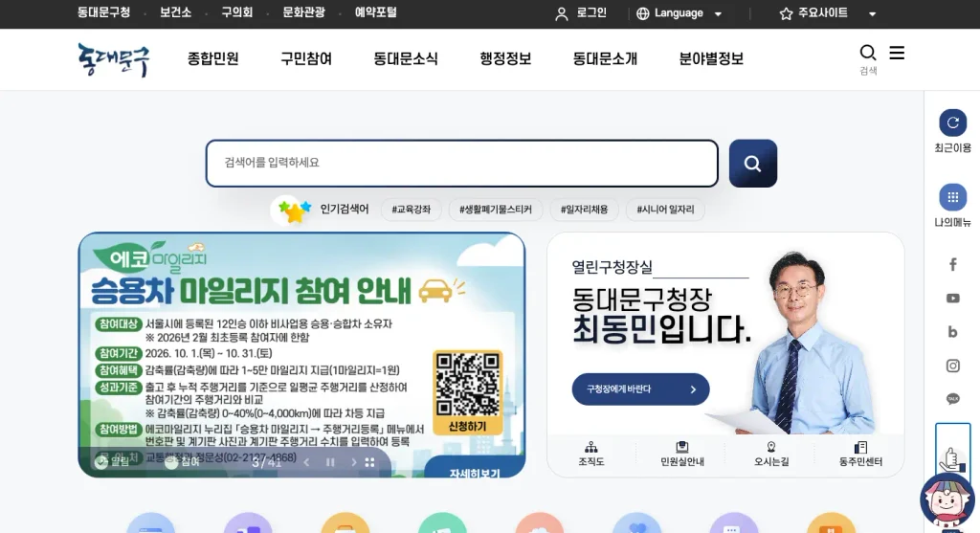
Task: Toggle the 알림 banner filter
Action: pos(113,462)
